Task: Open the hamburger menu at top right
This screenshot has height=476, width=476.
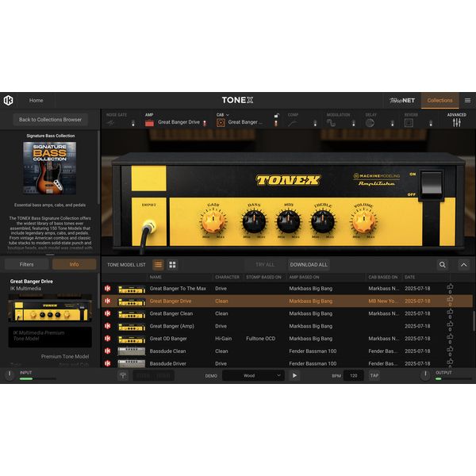Action: [x=466, y=101]
